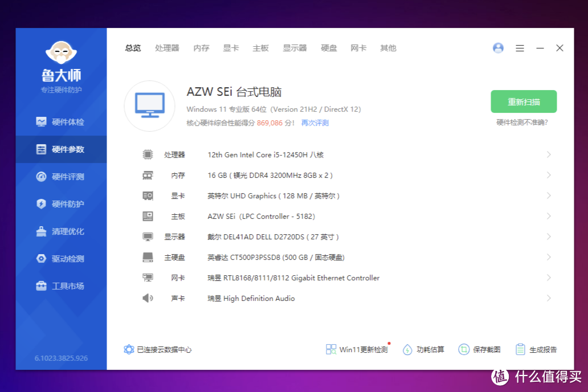
Task: Switch to the 总览 tab
Action: (x=133, y=48)
